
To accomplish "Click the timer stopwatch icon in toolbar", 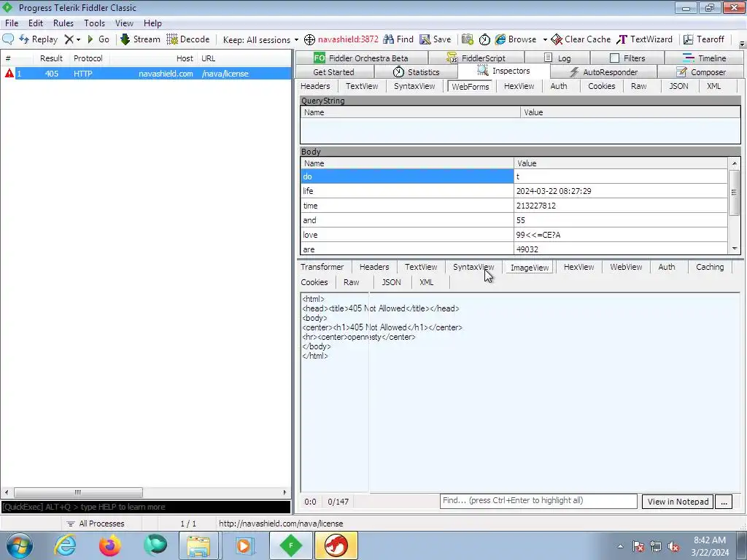I will point(484,39).
